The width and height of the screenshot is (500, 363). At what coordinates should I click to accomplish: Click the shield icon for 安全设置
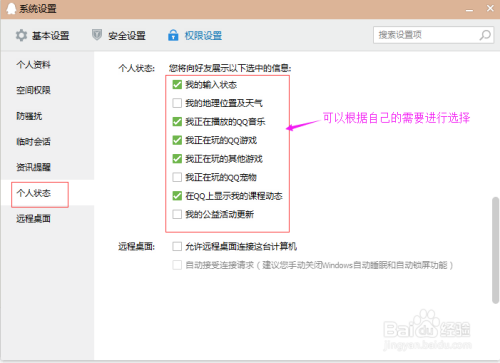(x=97, y=35)
